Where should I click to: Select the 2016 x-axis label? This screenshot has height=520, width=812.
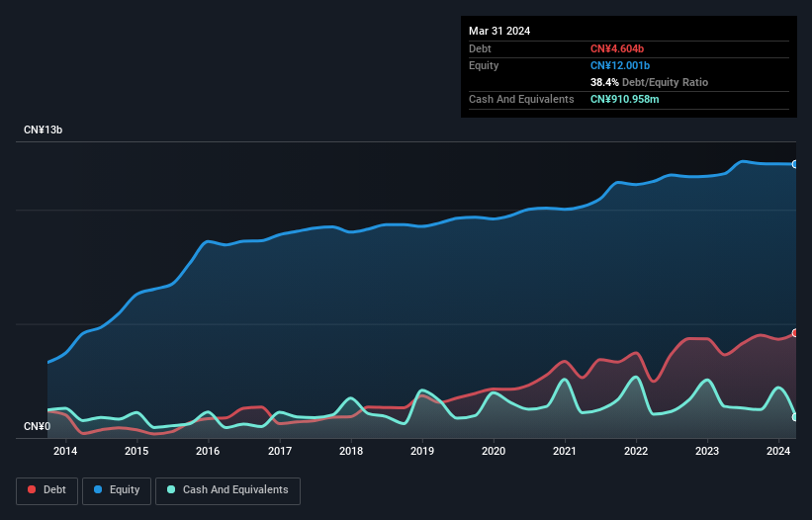click(208, 451)
